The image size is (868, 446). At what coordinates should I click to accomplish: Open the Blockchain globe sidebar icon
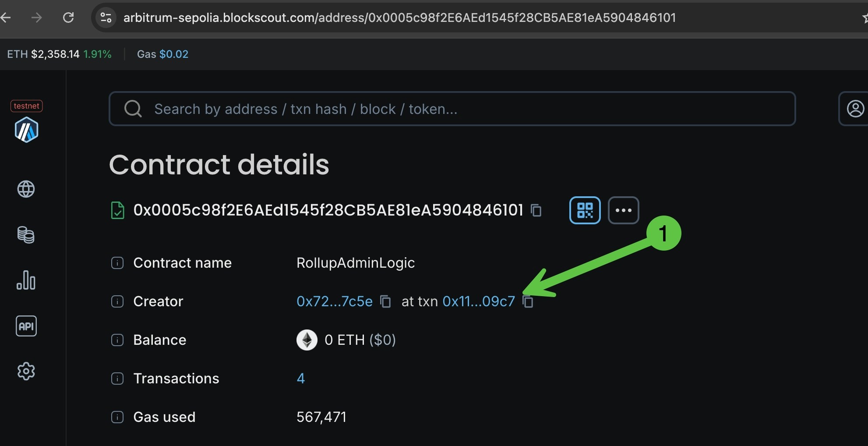[26, 189]
